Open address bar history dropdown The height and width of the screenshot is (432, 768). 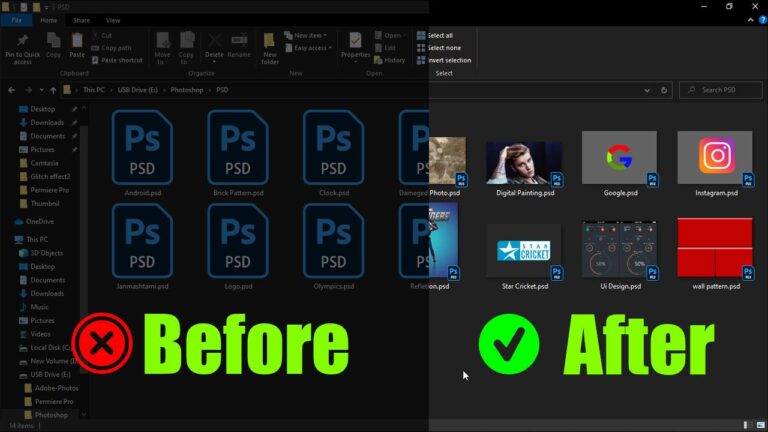647,90
